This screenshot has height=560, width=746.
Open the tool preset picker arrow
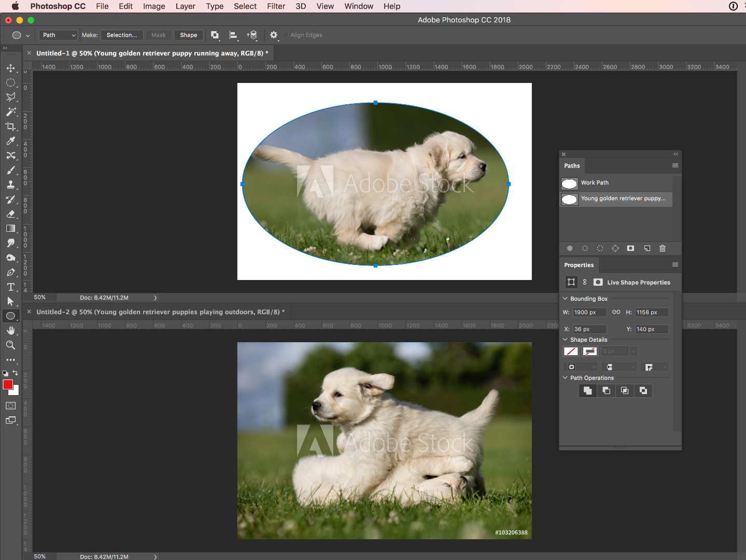pos(27,35)
